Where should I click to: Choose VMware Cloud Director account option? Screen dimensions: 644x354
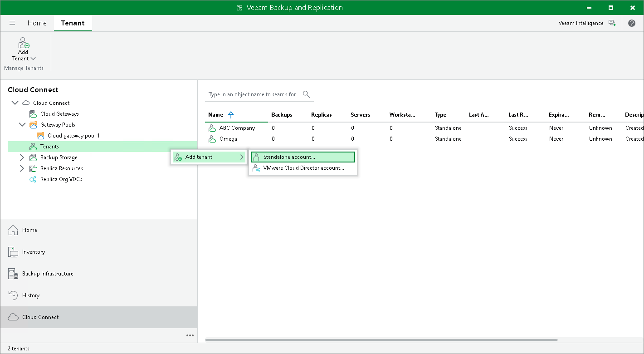[303, 168]
